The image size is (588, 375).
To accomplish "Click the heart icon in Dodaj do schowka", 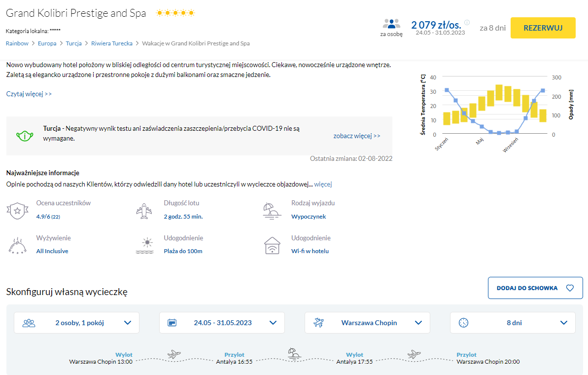I will pyautogui.click(x=570, y=288).
